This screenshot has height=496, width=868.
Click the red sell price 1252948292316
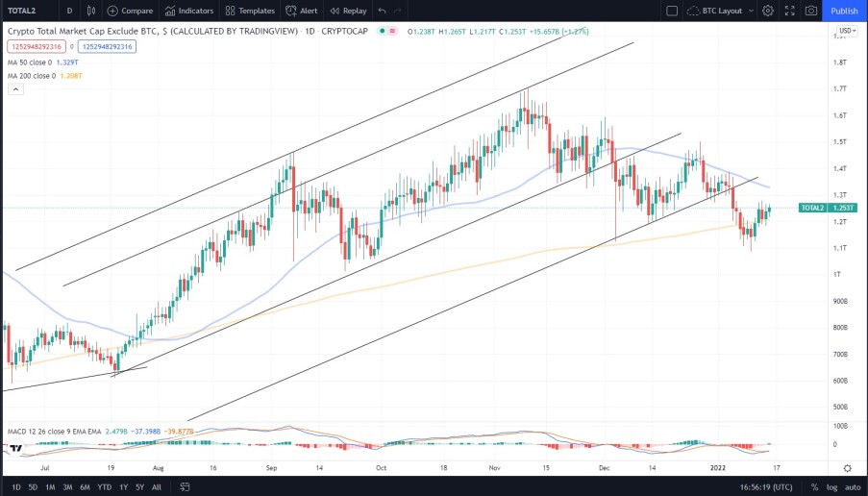(37, 46)
